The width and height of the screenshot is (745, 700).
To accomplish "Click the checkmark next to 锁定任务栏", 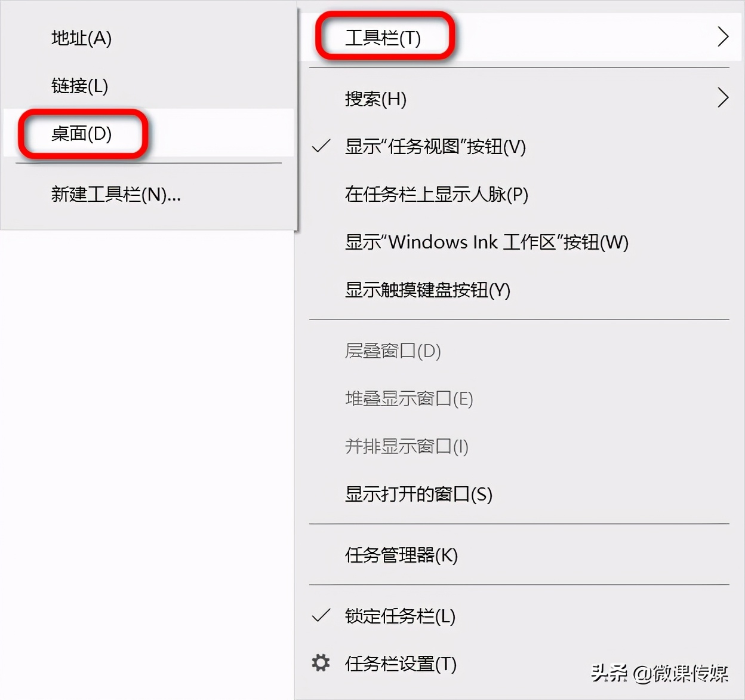I will tap(321, 616).
